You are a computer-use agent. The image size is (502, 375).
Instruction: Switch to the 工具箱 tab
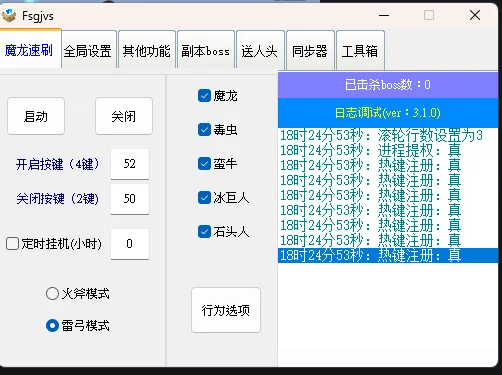pos(360,50)
